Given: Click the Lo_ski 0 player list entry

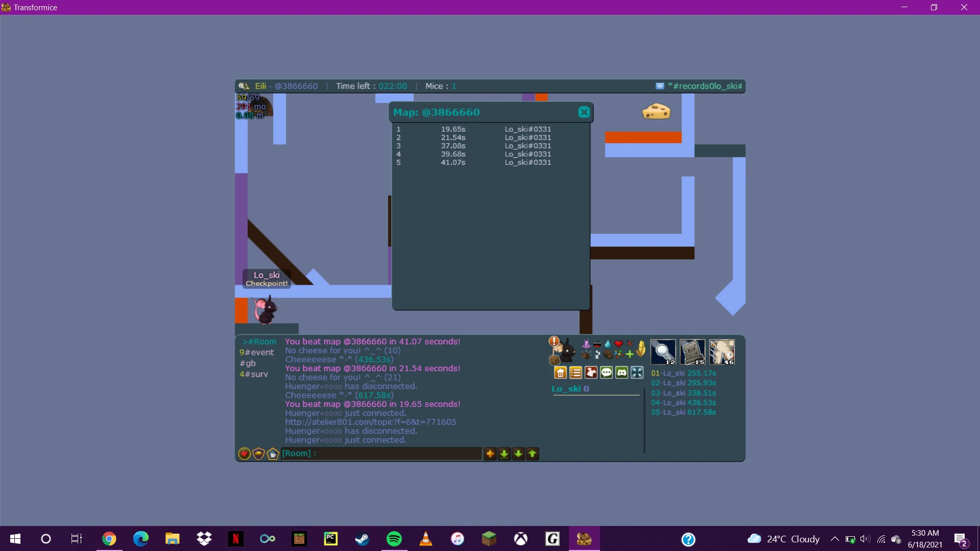Looking at the screenshot, I should click(x=570, y=389).
